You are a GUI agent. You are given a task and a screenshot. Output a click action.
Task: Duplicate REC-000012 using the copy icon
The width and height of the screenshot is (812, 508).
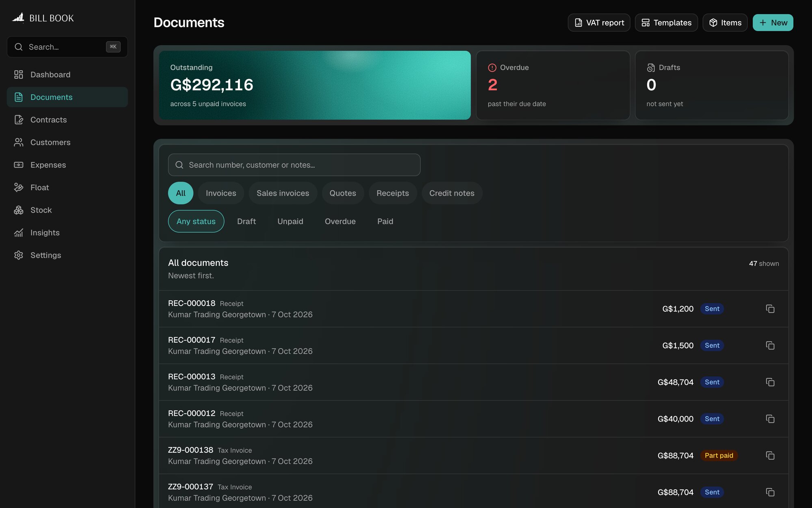coord(770,419)
